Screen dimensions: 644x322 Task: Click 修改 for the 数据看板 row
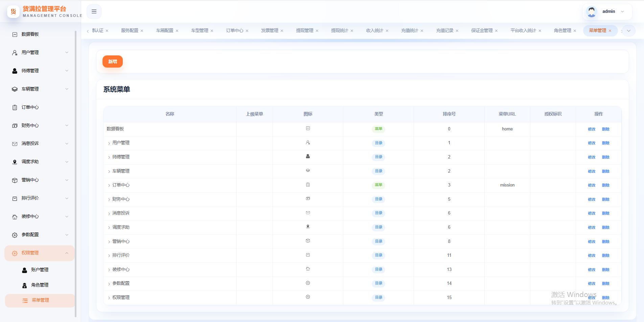pyautogui.click(x=592, y=129)
